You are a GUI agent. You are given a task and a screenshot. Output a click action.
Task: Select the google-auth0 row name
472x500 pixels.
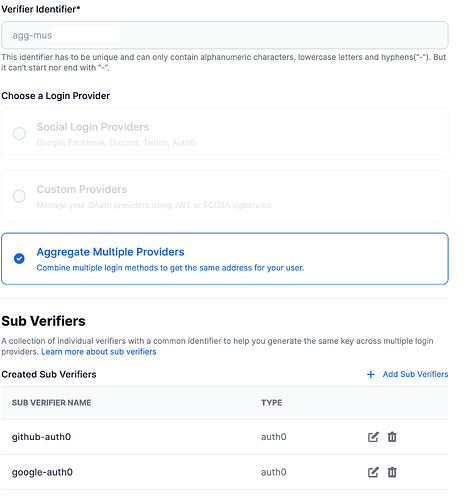pyautogui.click(x=42, y=472)
